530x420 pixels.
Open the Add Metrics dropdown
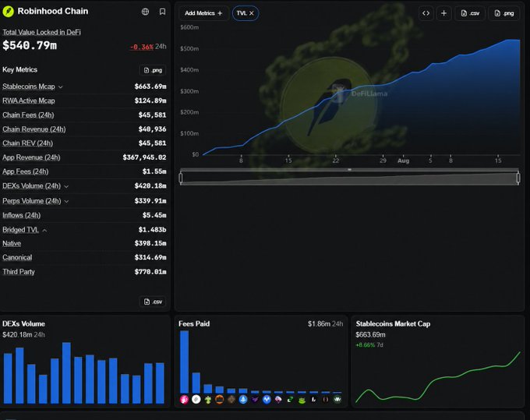click(x=203, y=13)
